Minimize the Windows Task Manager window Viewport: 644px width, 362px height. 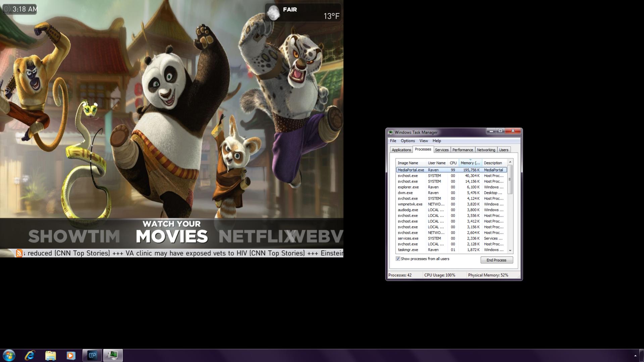491,131
